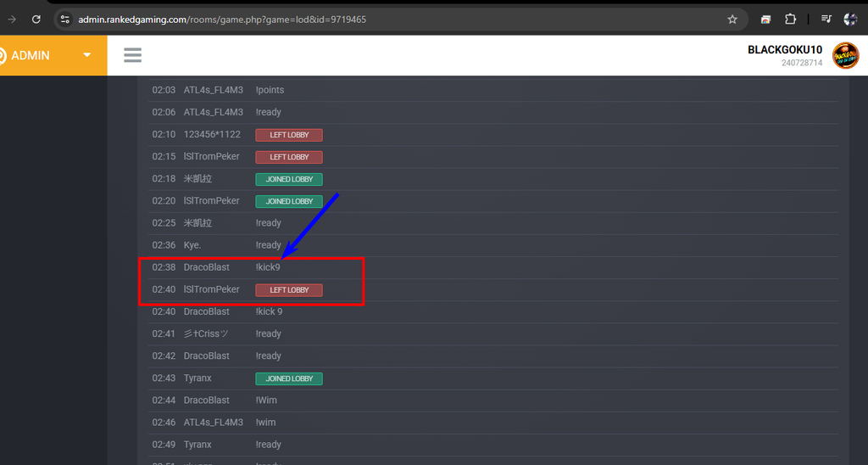The height and width of the screenshot is (465, 868).
Task: Click lSlTromPeker name at 02:20
Action: tap(211, 200)
